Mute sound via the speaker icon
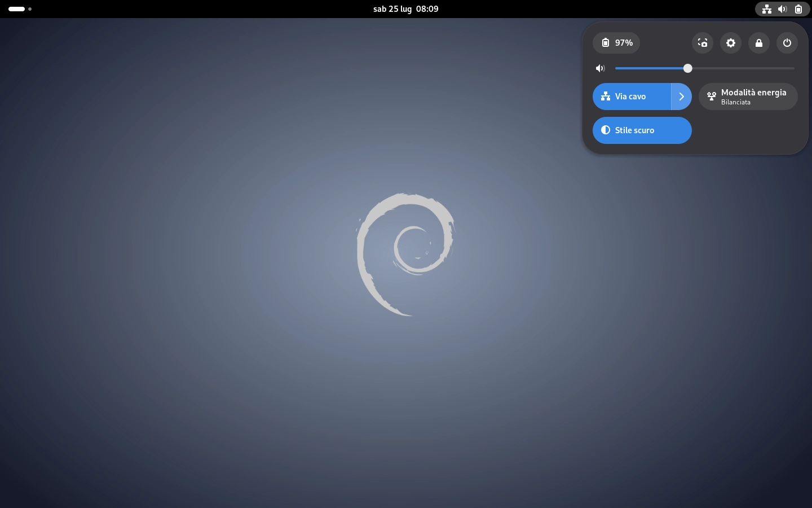The image size is (812, 508). tap(601, 68)
